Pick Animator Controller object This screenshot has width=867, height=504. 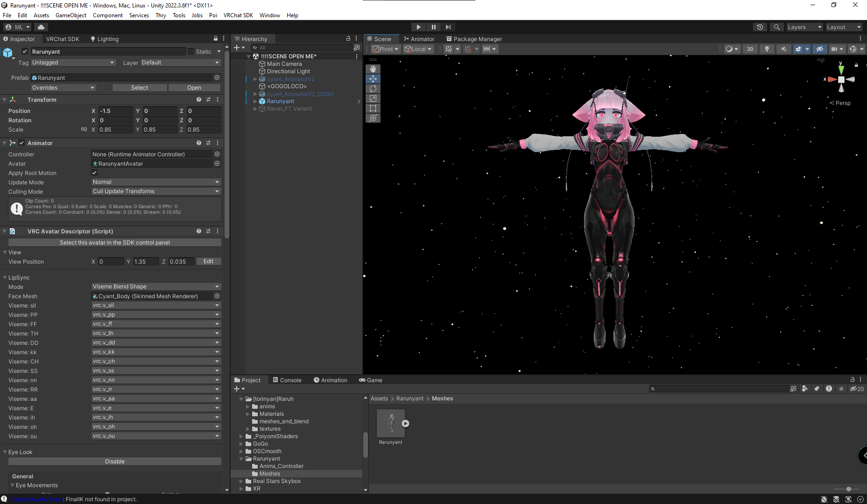[217, 154]
